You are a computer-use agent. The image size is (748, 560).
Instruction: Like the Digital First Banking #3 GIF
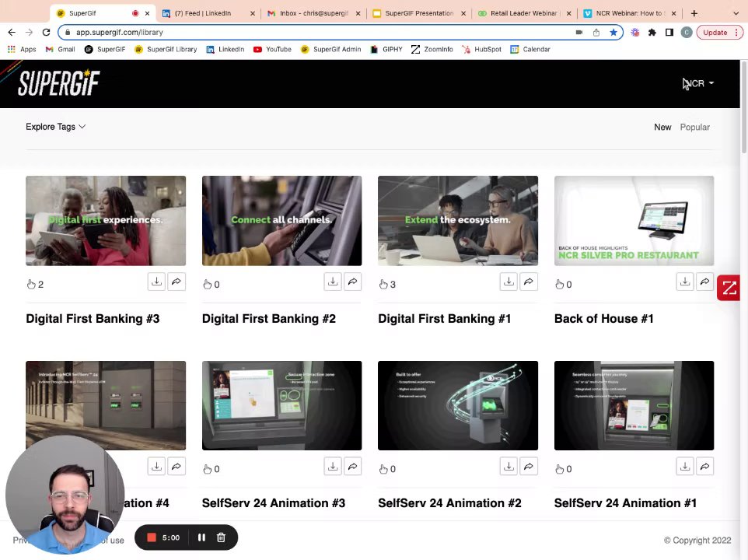(x=31, y=285)
